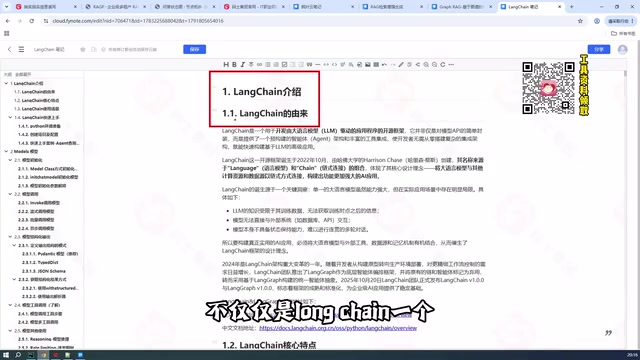Screen dimensions: 640x360
Task: Collapse the '2 Models 模型' outline section
Action: click(6, 151)
